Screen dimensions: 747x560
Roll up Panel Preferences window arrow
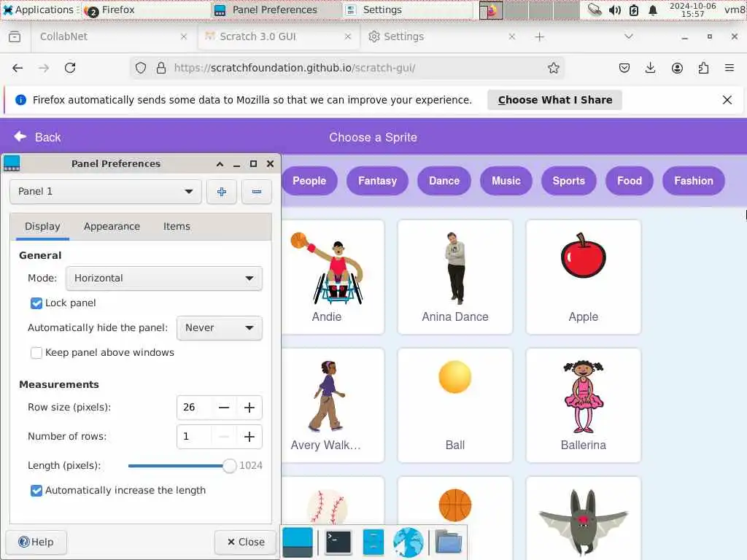(x=220, y=164)
